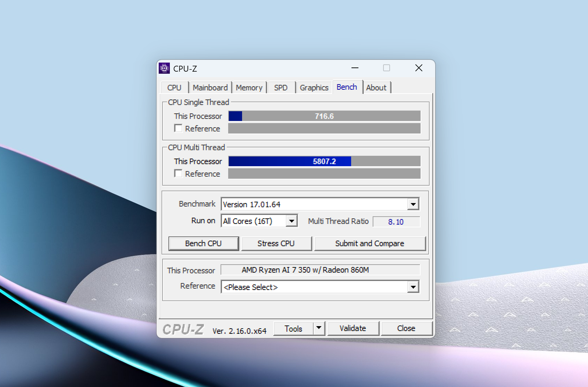Click the Multi Thread Ratio value 8.10
Image resolution: width=588 pixels, height=387 pixels.
[x=396, y=221]
